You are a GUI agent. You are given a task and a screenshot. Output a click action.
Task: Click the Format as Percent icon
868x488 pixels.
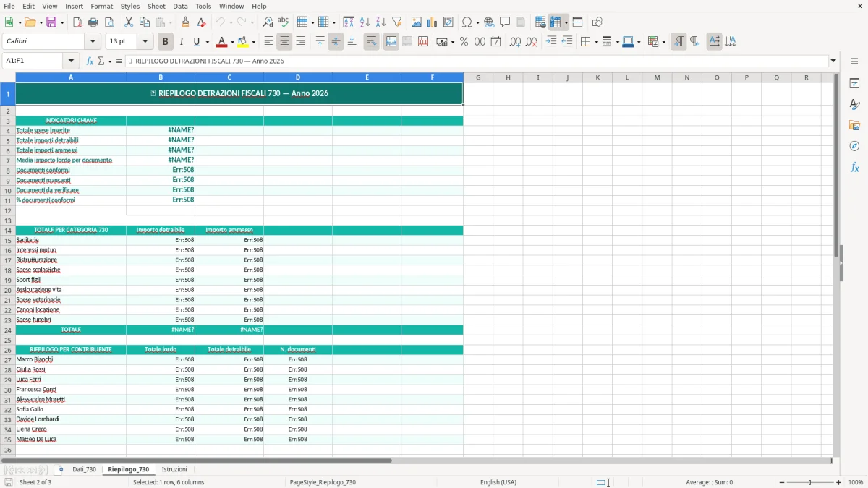click(464, 42)
